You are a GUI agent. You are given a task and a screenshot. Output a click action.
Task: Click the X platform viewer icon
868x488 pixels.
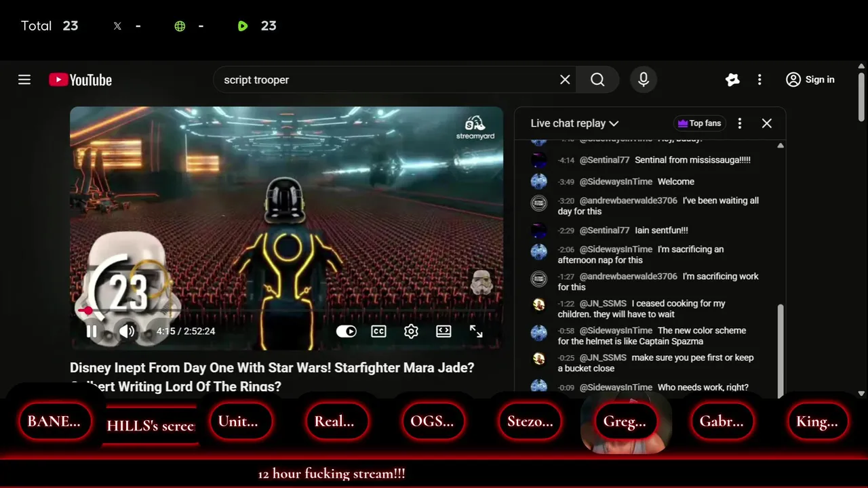[x=117, y=26]
